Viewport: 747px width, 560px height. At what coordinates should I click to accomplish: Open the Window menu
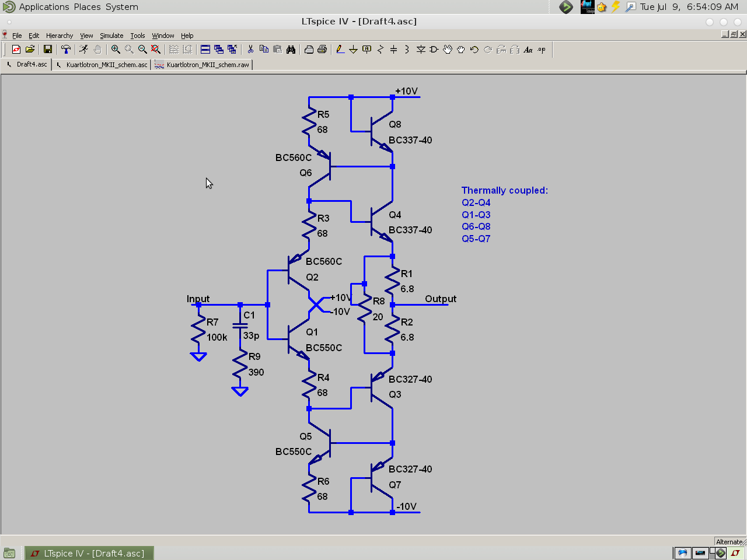point(163,36)
